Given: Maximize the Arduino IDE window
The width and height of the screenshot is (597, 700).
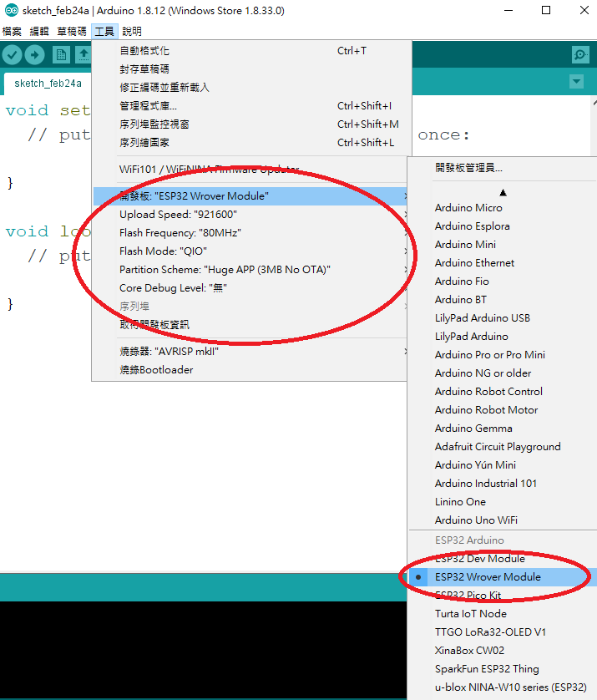Looking at the screenshot, I should pyautogui.click(x=546, y=10).
